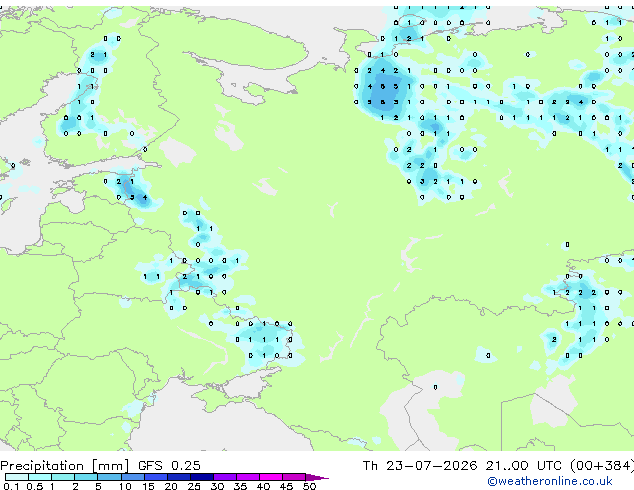Screen dimensions: 634x490
Task: Click the '25' legend label
Action: point(194,486)
